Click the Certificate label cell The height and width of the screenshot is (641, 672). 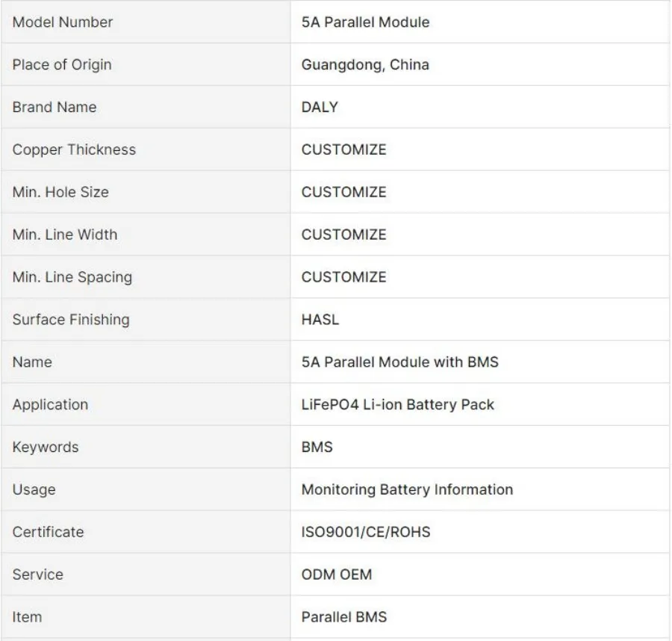(48, 533)
